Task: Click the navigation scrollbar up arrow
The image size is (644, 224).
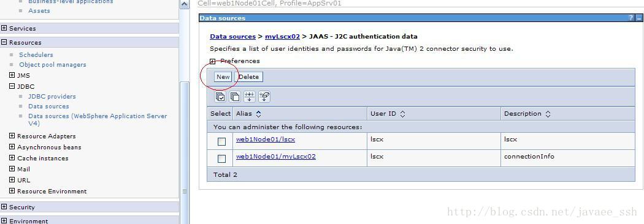Action: point(185,4)
